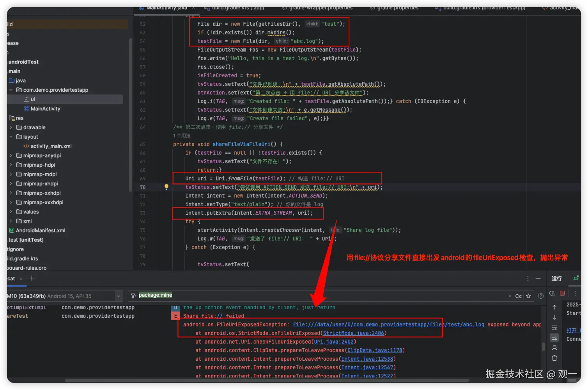This screenshot has width=588, height=390.
Task: Expand the mipmap-xhdpi folder chevron
Action: point(11,183)
